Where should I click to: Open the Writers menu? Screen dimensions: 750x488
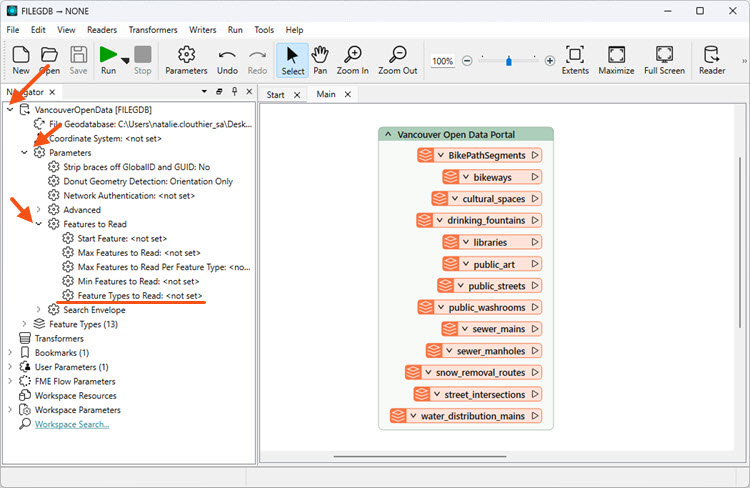click(203, 30)
